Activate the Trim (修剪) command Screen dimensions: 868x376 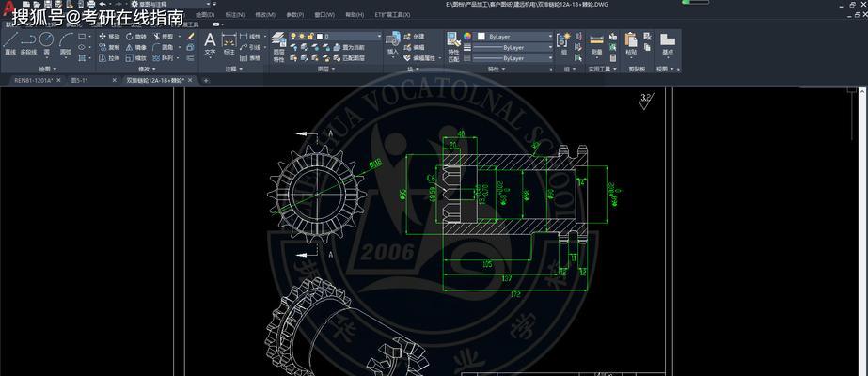[163, 37]
